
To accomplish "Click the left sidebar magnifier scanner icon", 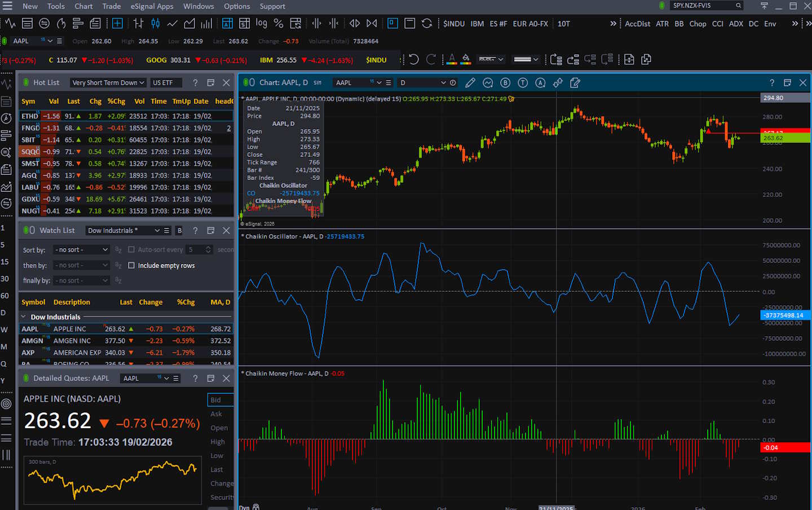I will tap(6, 152).
